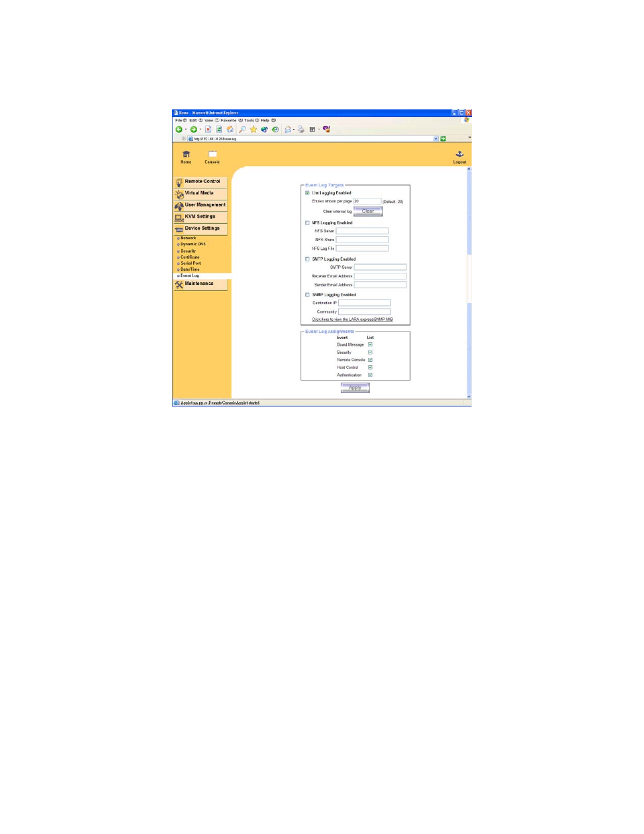The height and width of the screenshot is (834, 644).
Task: Click the SMTP Server input field
Action: pyautogui.click(x=381, y=267)
